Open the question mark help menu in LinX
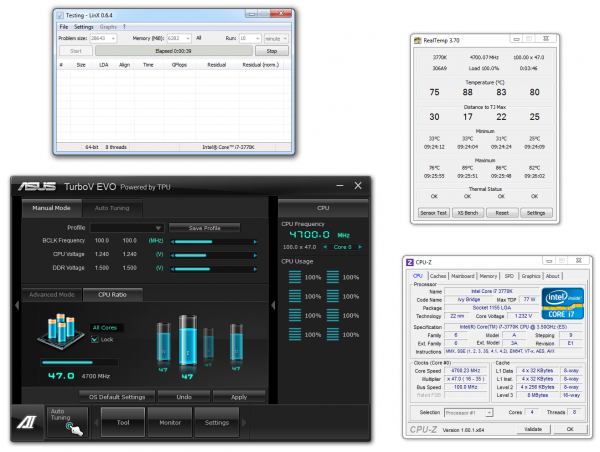Viewport: 600px width, 452px height. click(124, 27)
